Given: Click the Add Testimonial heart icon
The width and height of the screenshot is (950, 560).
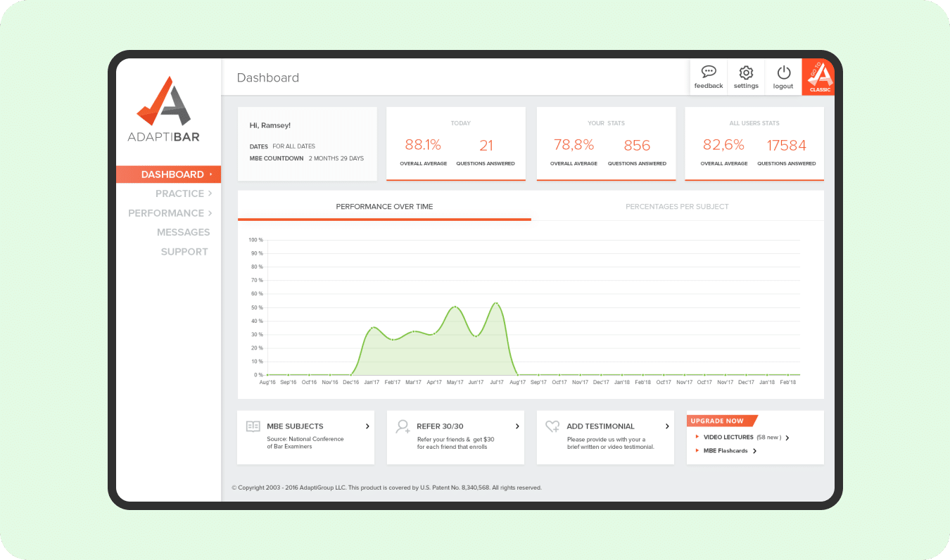Looking at the screenshot, I should [x=552, y=426].
